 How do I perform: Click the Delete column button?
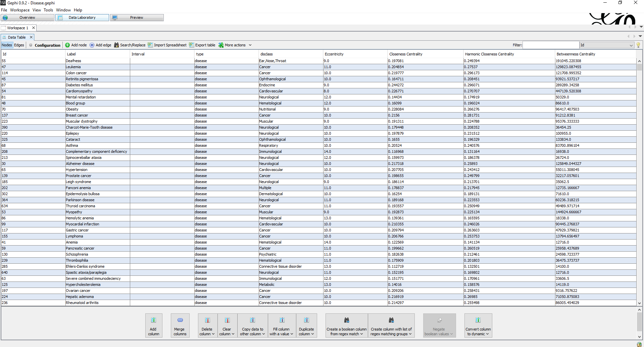click(207, 325)
